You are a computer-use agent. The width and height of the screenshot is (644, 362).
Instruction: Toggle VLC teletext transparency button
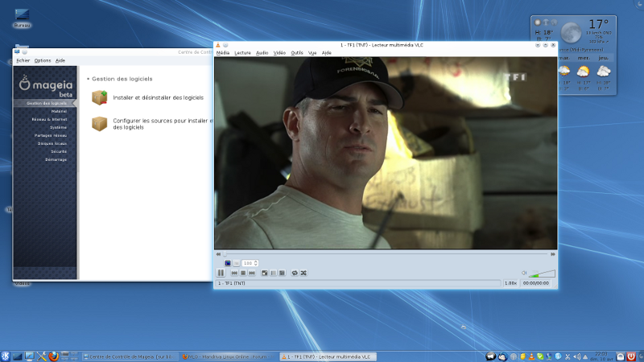click(x=236, y=263)
